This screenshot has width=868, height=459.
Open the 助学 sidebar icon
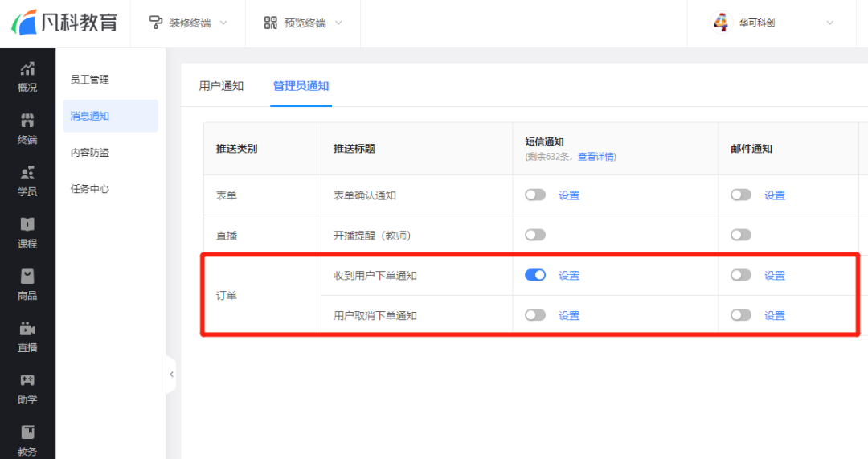27,389
